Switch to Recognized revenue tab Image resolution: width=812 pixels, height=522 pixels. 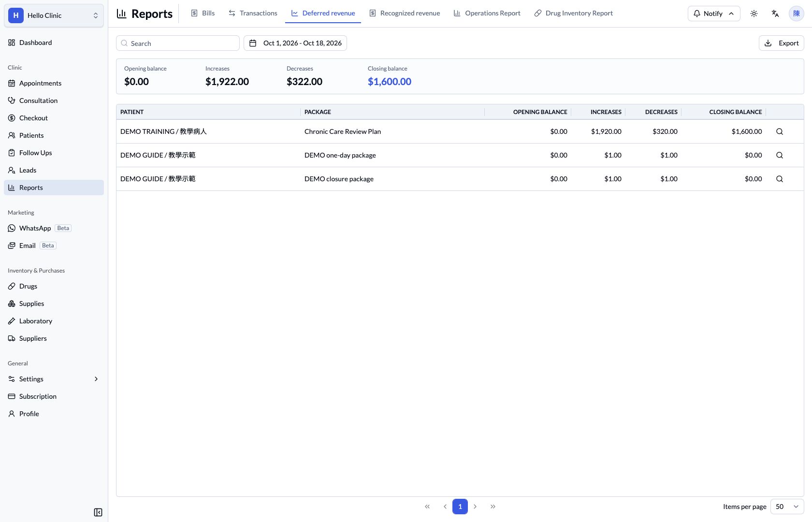tap(405, 13)
